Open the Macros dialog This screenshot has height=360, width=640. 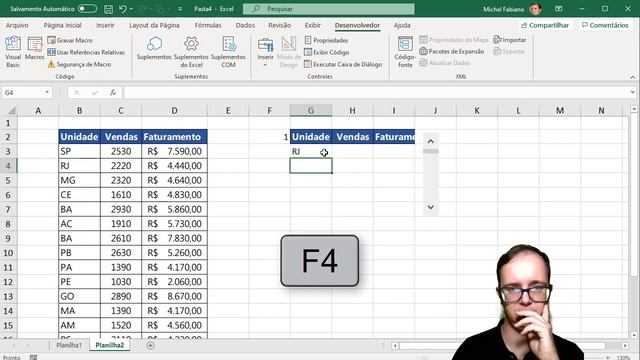pos(34,48)
